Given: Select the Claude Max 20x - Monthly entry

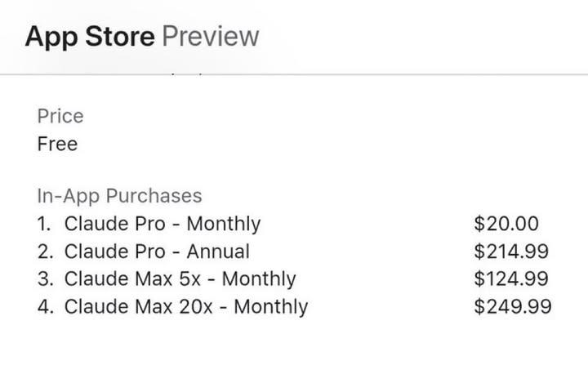Looking at the screenshot, I should click(186, 307).
